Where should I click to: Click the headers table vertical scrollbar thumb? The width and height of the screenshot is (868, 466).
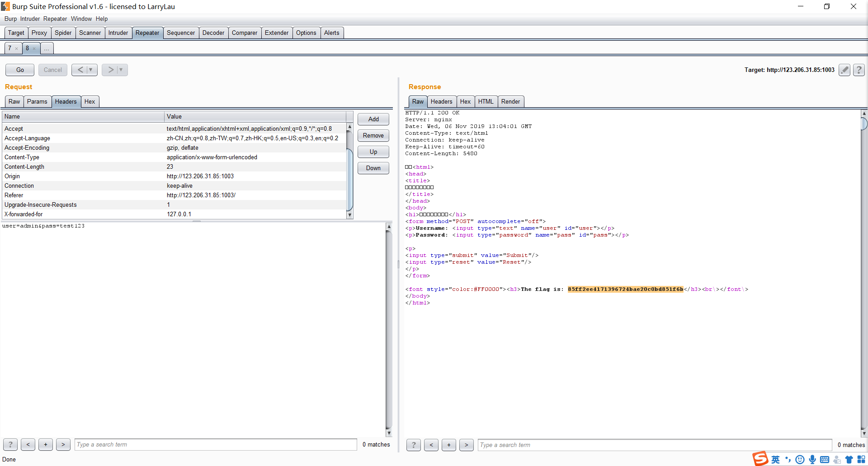[349, 180]
